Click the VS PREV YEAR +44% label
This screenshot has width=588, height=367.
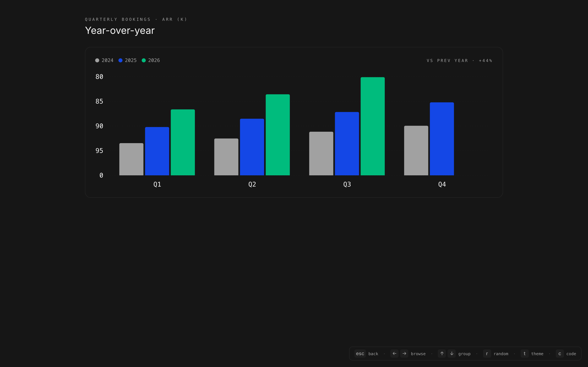(459, 60)
